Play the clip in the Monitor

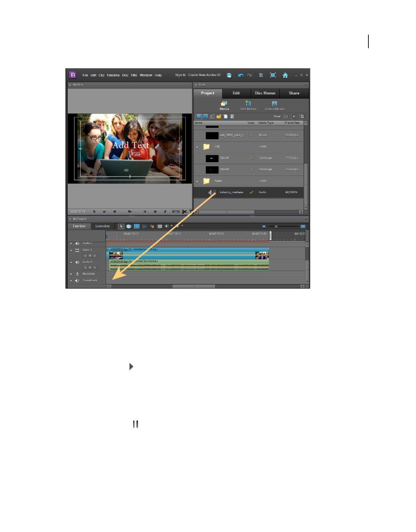130,212
